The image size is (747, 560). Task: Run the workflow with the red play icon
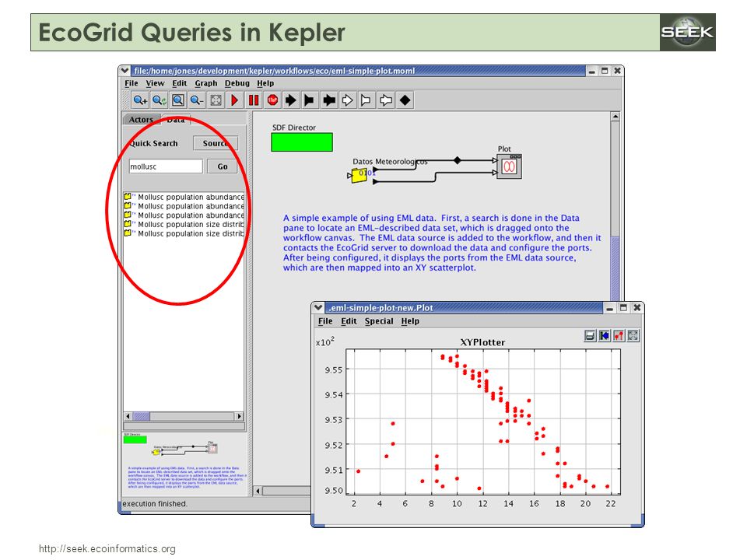coord(234,100)
